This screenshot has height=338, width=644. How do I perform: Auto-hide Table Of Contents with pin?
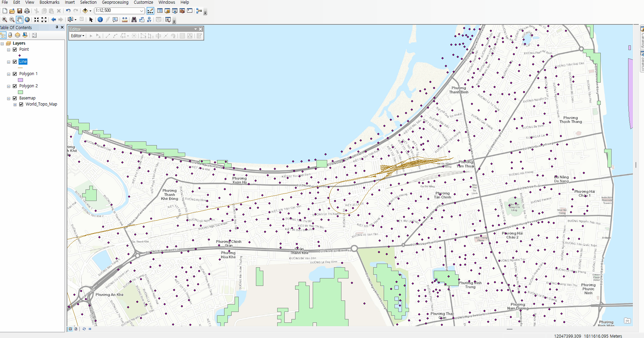[57, 27]
